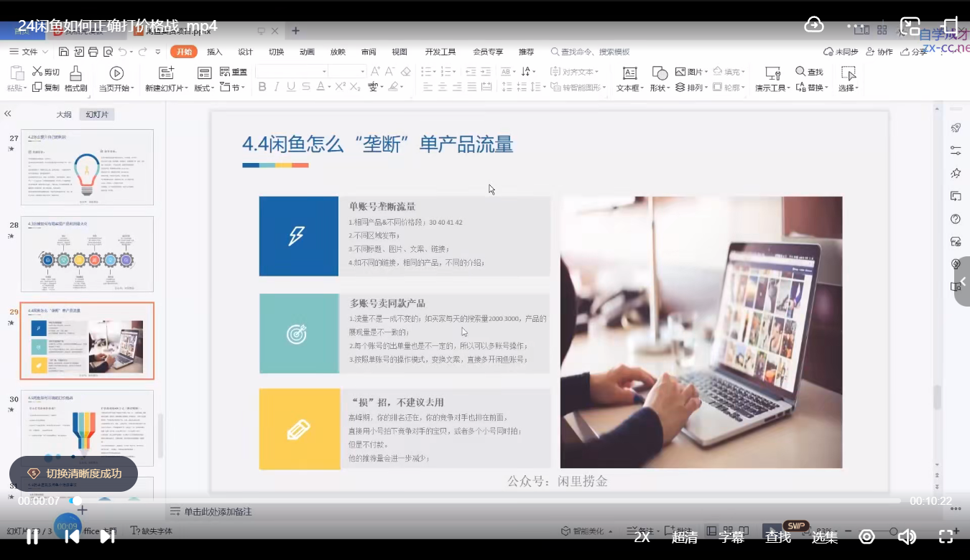
Task: Toggle italic formatting
Action: pos(275,87)
